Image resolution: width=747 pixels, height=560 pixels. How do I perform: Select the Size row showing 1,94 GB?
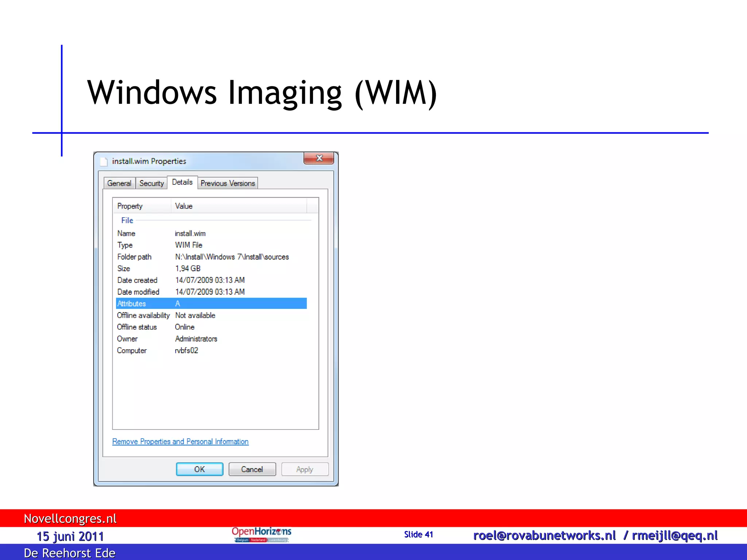(211, 268)
